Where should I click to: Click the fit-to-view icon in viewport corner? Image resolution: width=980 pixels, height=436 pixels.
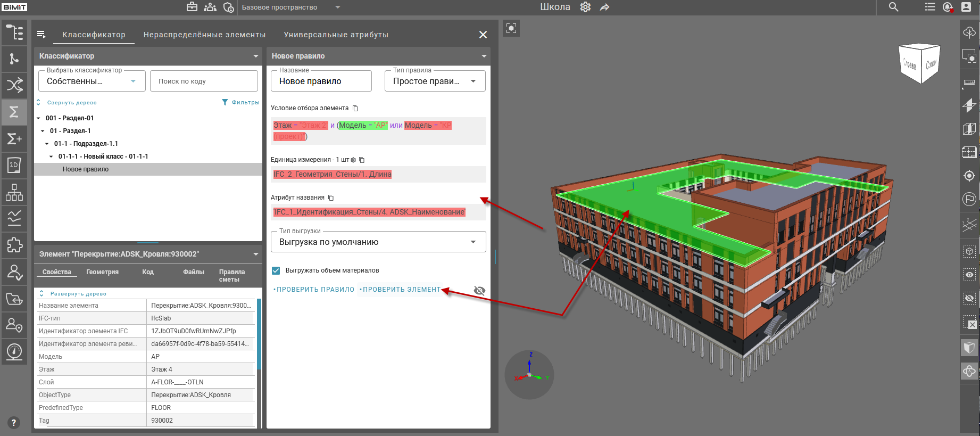coord(511,28)
